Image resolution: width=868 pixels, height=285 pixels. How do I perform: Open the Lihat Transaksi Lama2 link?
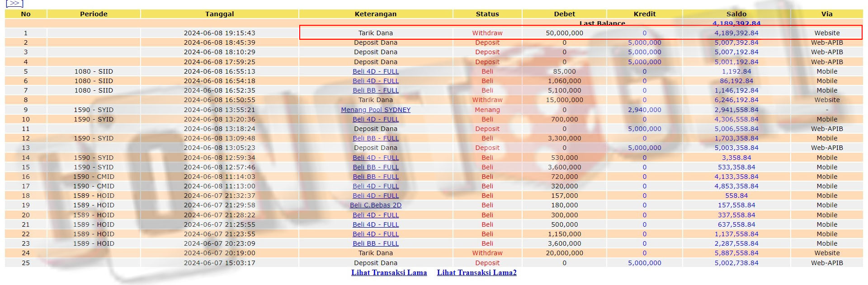click(x=476, y=272)
